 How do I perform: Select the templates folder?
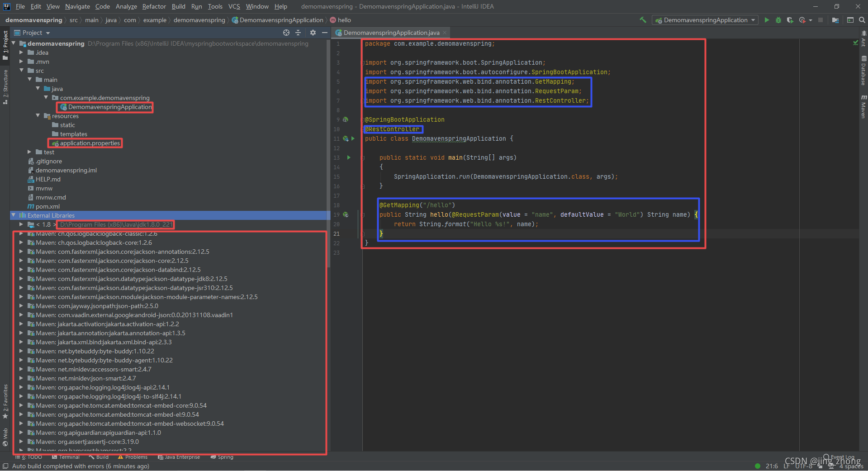pos(73,134)
